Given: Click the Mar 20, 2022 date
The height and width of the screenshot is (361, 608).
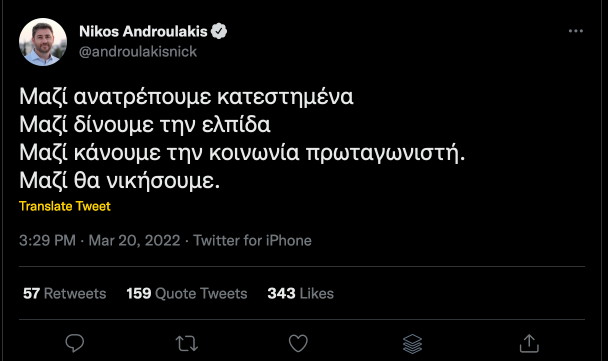Looking at the screenshot, I should pyautogui.click(x=134, y=240).
